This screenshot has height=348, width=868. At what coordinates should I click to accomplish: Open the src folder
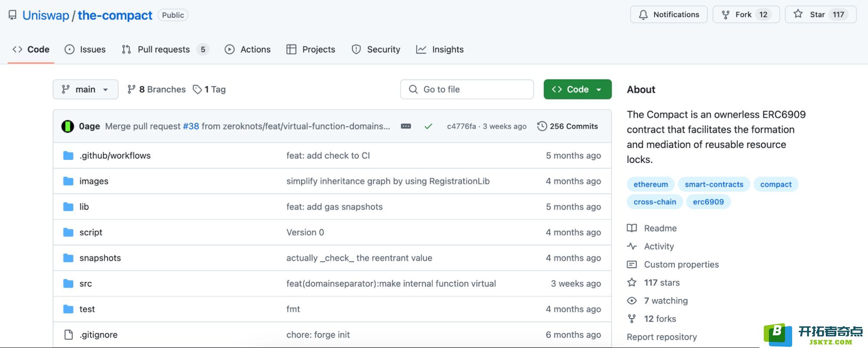pyautogui.click(x=86, y=284)
